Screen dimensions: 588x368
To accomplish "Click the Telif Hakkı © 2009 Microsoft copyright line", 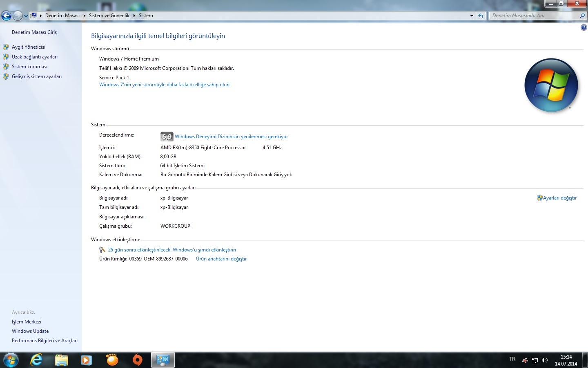I will 167,68.
